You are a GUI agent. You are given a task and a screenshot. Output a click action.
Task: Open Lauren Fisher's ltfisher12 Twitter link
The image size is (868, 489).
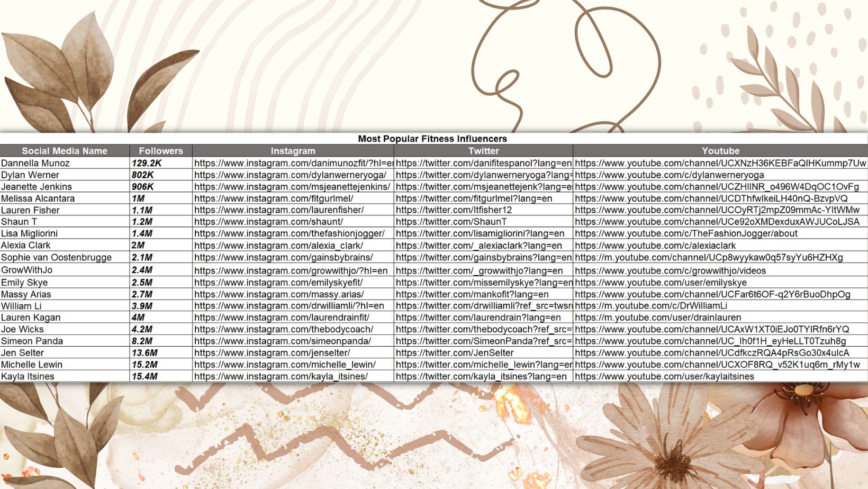(x=454, y=210)
